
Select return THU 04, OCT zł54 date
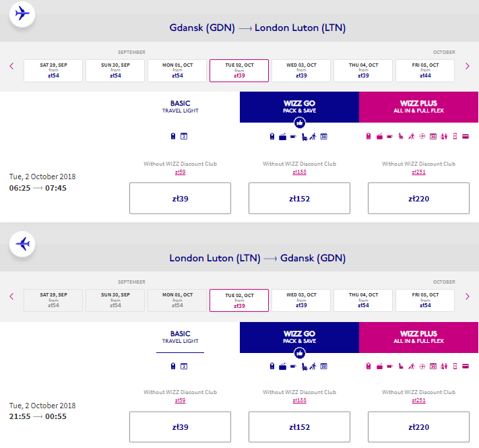[363, 300]
